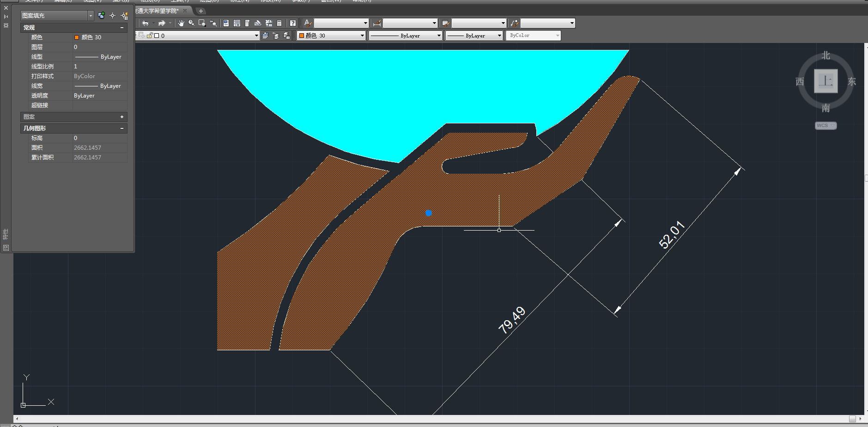Open the Text Style manager icon

(x=308, y=23)
